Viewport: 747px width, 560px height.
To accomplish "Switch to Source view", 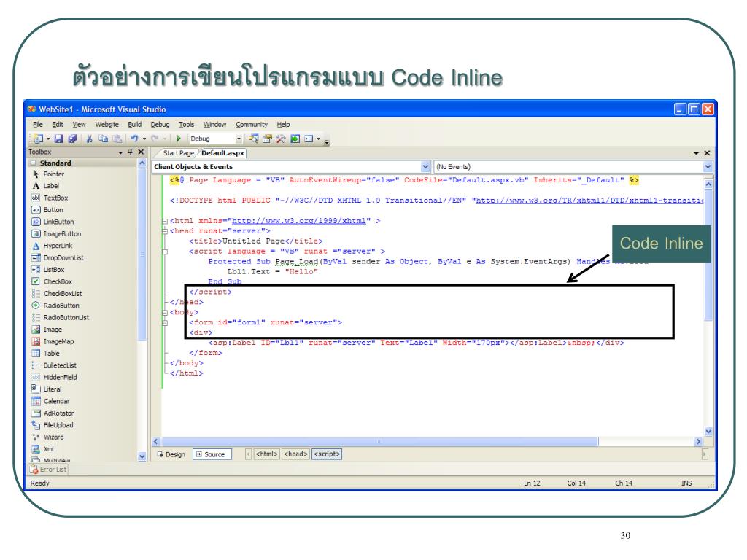I will click(212, 454).
